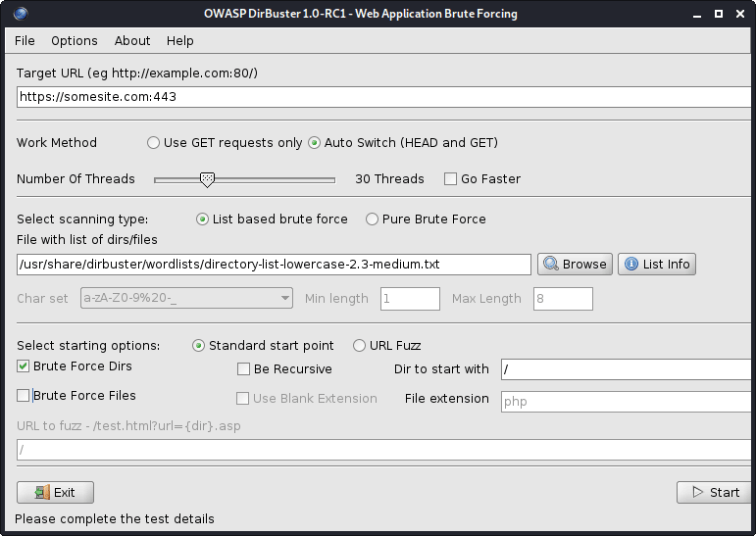The height and width of the screenshot is (536, 756).
Task: Turn on Be Recursive checkbox
Action: (244, 369)
